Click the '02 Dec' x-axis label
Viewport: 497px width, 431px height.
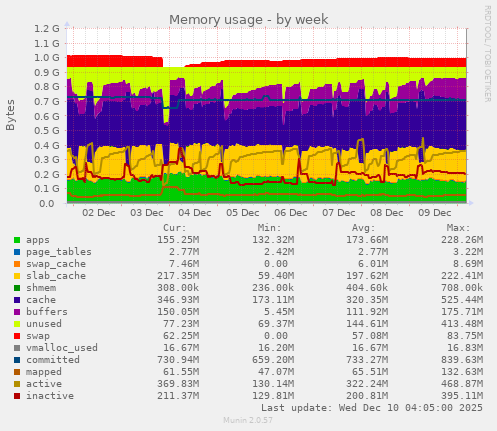[99, 213]
